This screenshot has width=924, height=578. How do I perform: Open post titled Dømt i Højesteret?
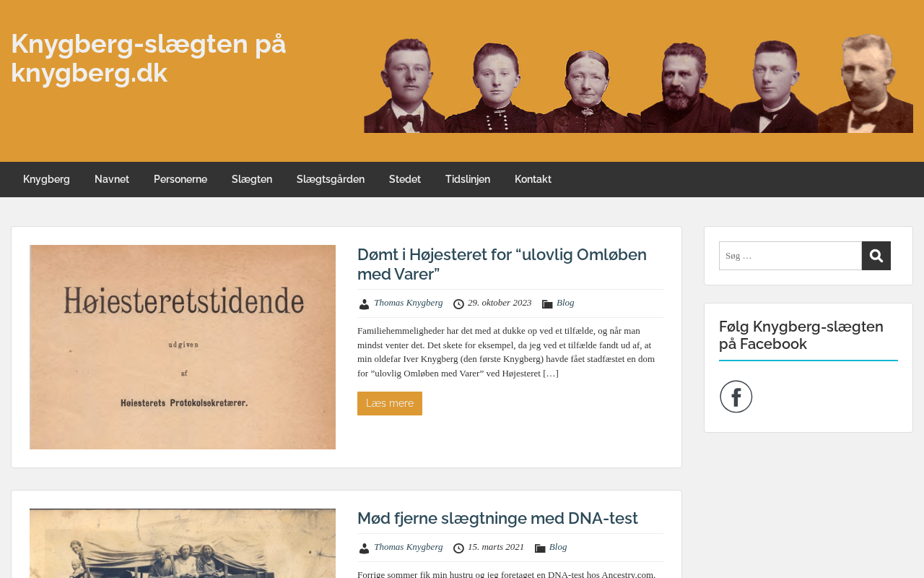[x=502, y=264]
